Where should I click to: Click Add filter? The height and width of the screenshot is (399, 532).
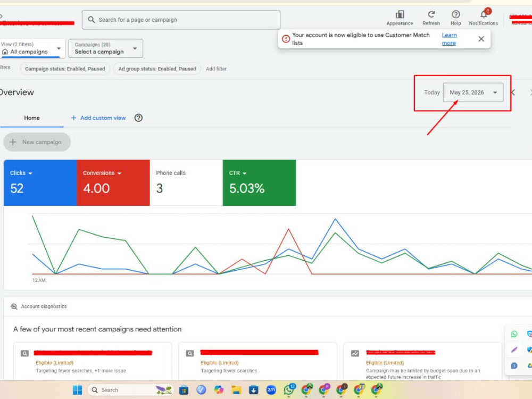216,69
